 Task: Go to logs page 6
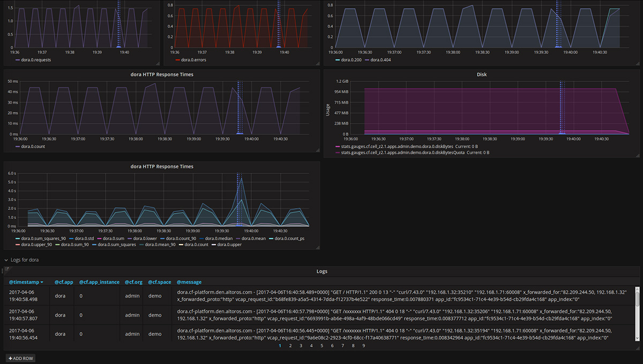[332, 346]
